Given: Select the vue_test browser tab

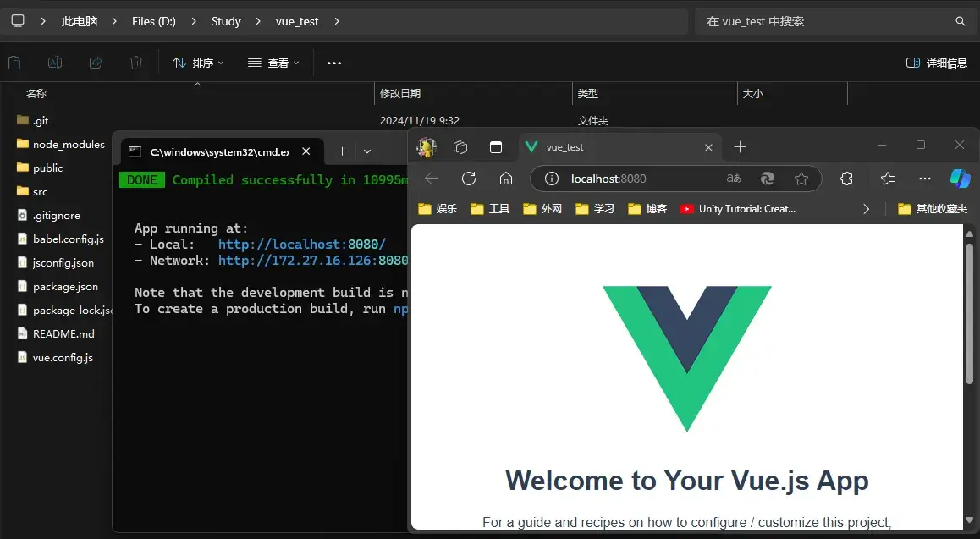Looking at the screenshot, I should (621, 147).
